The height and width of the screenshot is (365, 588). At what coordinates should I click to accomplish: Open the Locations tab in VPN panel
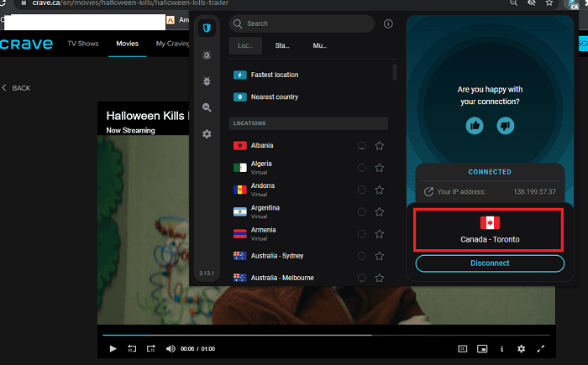pyautogui.click(x=245, y=45)
